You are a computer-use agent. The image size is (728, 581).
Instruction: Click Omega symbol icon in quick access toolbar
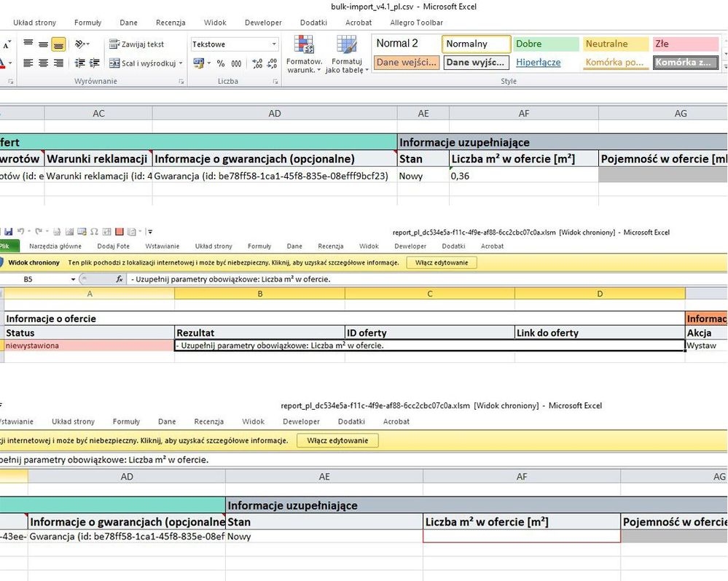(x=94, y=231)
